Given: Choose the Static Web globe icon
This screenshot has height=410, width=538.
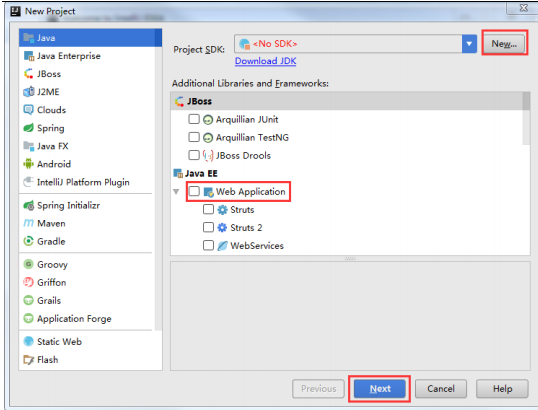Looking at the screenshot, I should [x=28, y=341].
